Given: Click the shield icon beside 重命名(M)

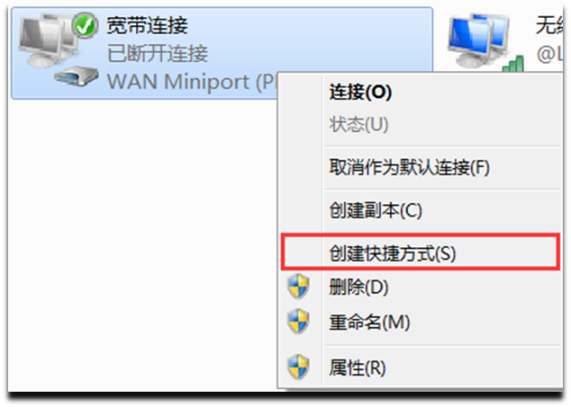Looking at the screenshot, I should (x=298, y=321).
